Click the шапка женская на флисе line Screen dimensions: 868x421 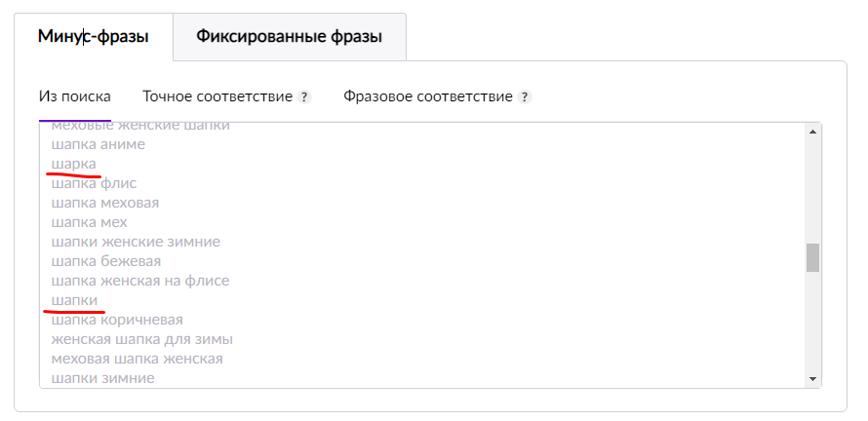[139, 281]
